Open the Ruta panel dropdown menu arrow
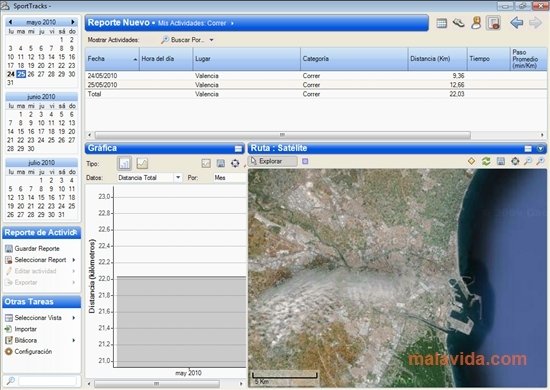550x390 pixels. pyautogui.click(x=540, y=149)
